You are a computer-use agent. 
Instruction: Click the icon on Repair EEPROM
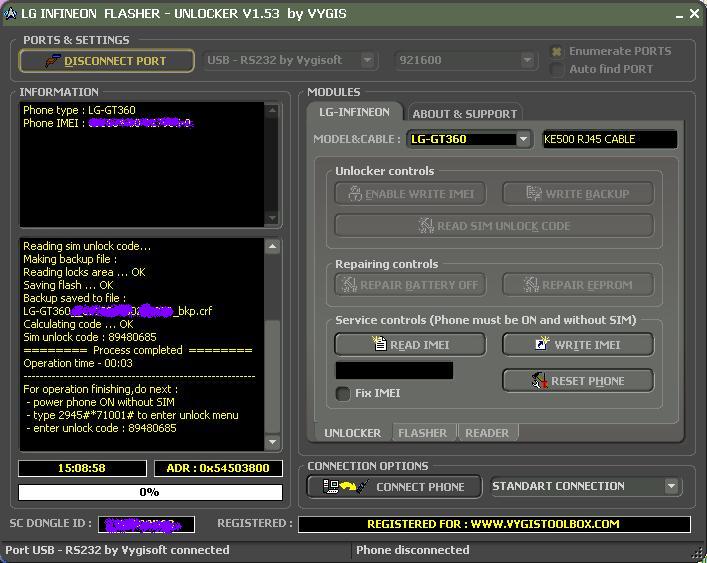[x=531, y=284]
